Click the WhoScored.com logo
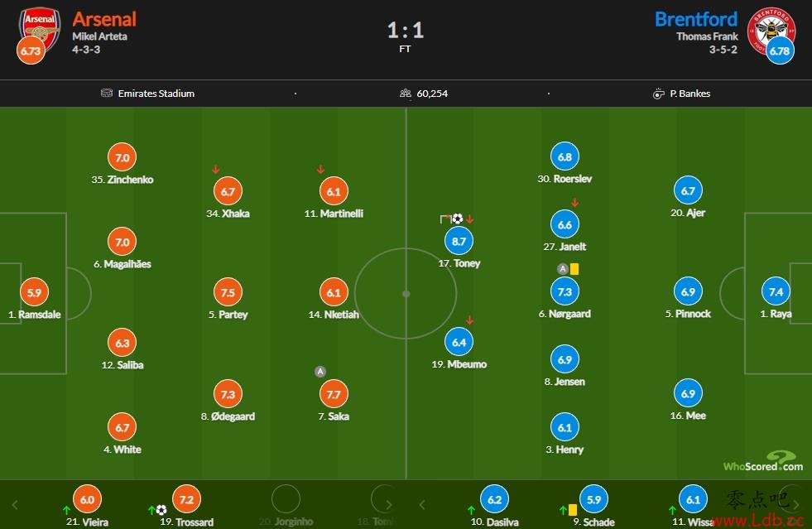Viewport: 812px width, 529px height. click(x=763, y=461)
